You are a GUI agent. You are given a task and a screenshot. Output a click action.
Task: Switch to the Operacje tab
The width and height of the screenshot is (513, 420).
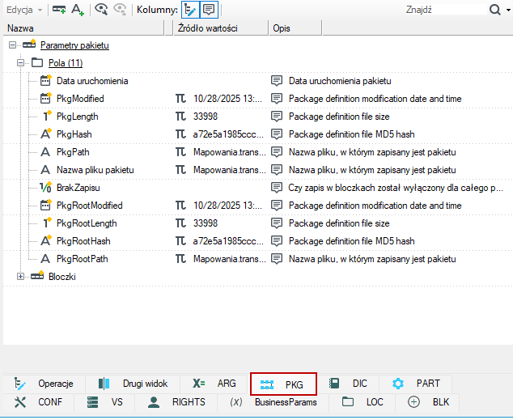(x=44, y=384)
